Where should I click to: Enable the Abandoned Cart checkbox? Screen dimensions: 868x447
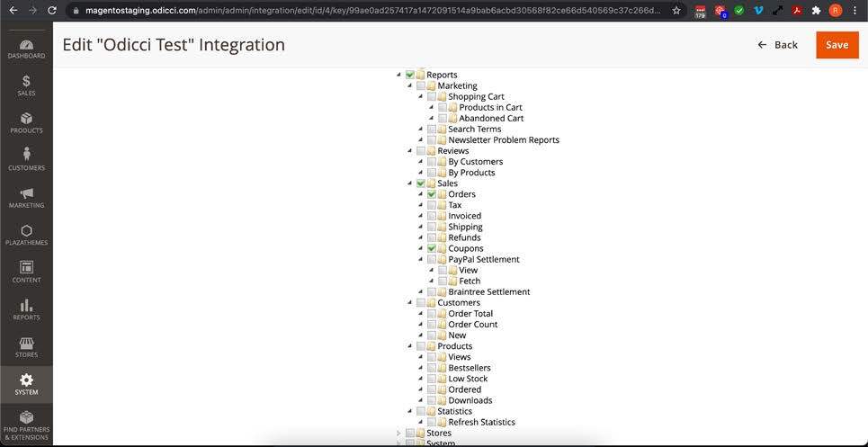tap(443, 119)
